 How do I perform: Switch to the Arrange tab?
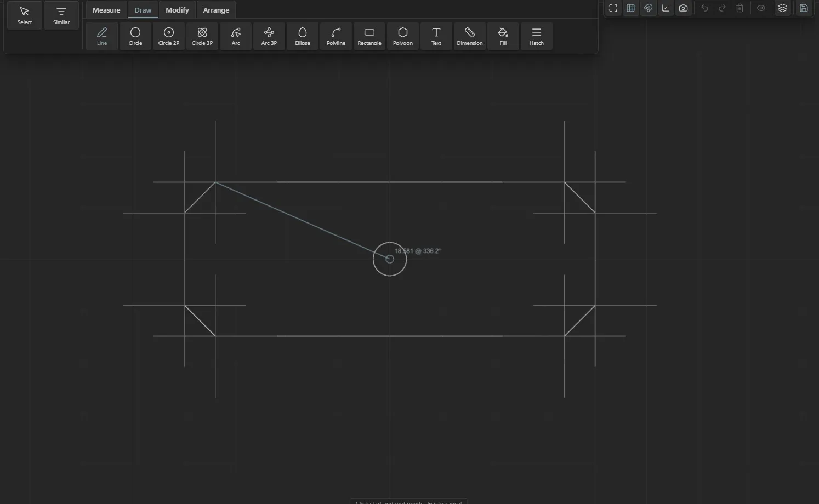tap(217, 10)
